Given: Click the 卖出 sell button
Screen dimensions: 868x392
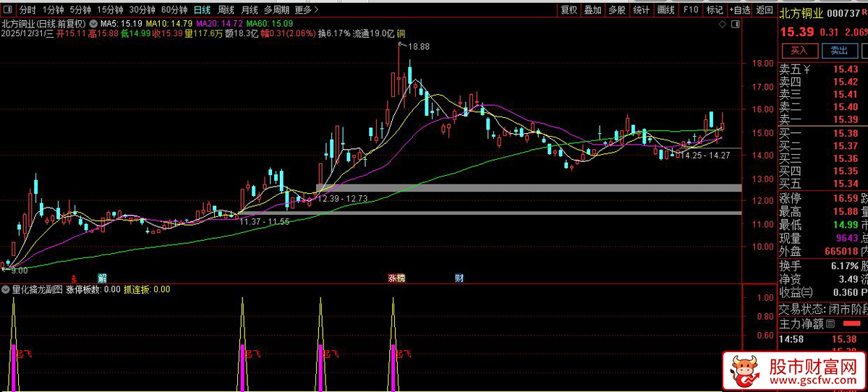Looking at the screenshot, I should pyautogui.click(x=839, y=51).
